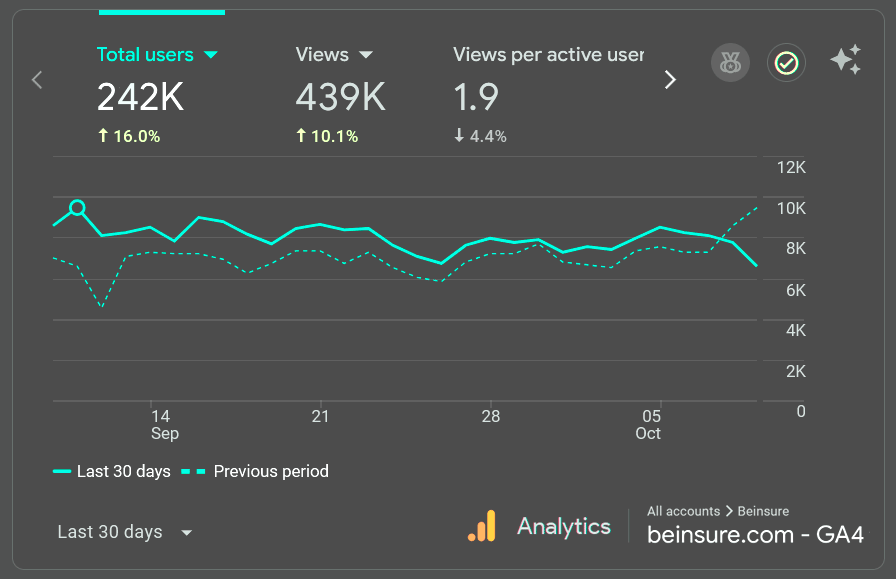
Task: Click the Beinsure breadcrumb link
Action: (x=763, y=511)
